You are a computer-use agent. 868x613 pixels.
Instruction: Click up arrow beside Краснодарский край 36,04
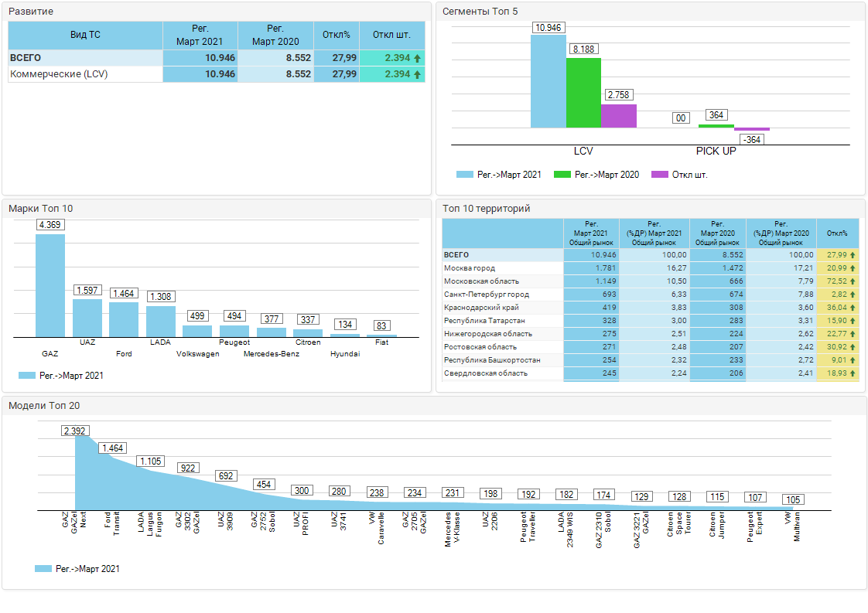[853, 308]
